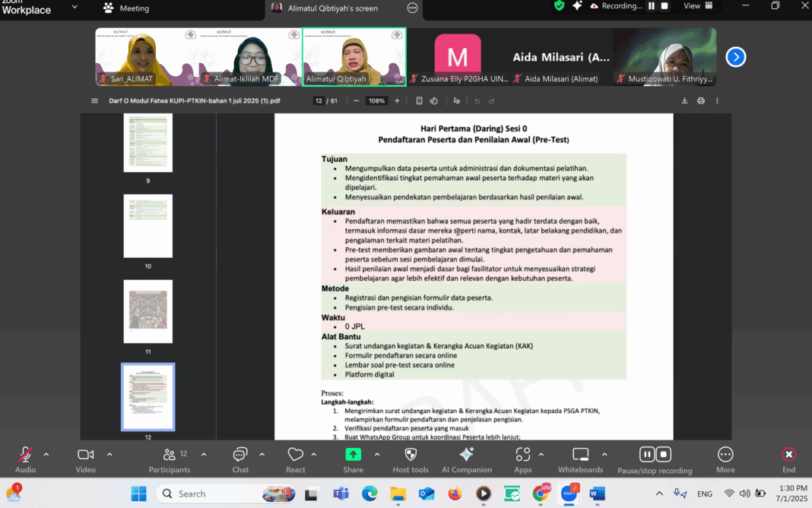Open Host tools shield icon
Screen dimensions: 812x508
tap(411, 455)
